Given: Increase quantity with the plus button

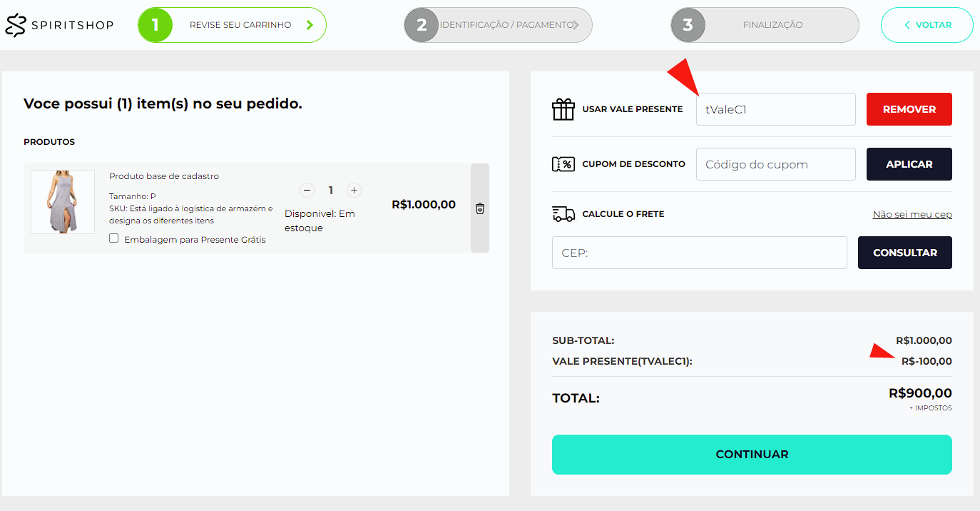Looking at the screenshot, I should coord(354,191).
